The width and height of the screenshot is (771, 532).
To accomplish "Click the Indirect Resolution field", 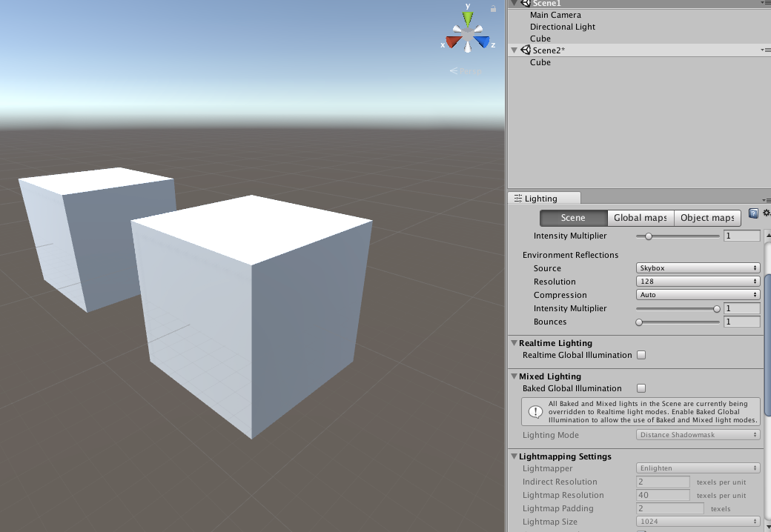I will (663, 482).
